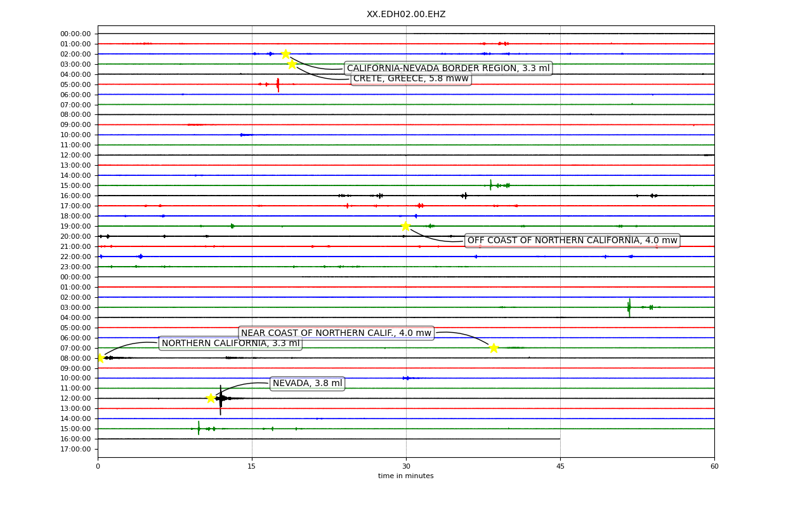This screenshot has height=508, width=812.
Task: Click the green spike on the 03:00:00 trace
Action: [629, 307]
